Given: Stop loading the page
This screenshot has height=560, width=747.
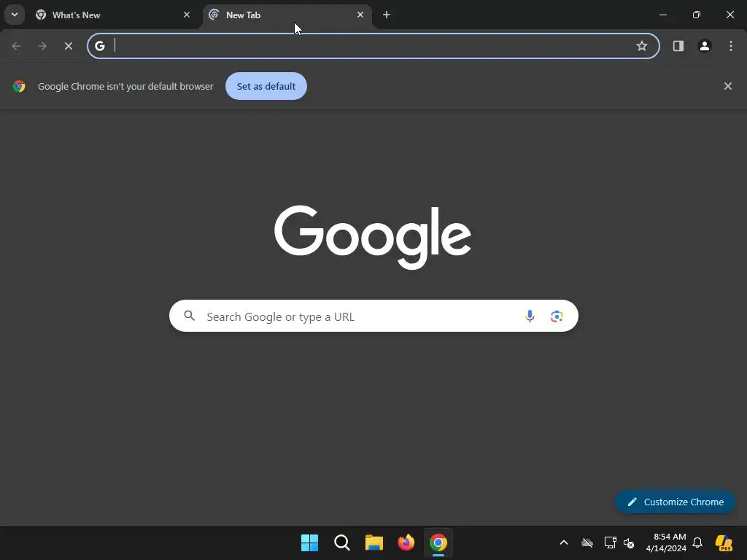Looking at the screenshot, I should point(69,46).
